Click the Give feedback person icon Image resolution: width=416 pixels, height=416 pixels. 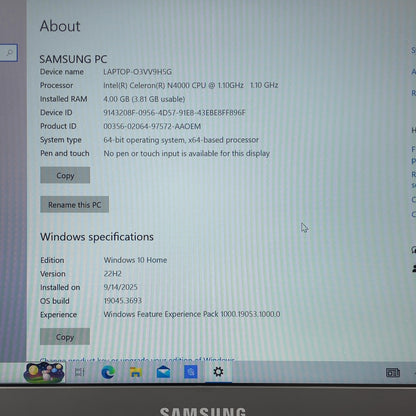tap(414, 268)
